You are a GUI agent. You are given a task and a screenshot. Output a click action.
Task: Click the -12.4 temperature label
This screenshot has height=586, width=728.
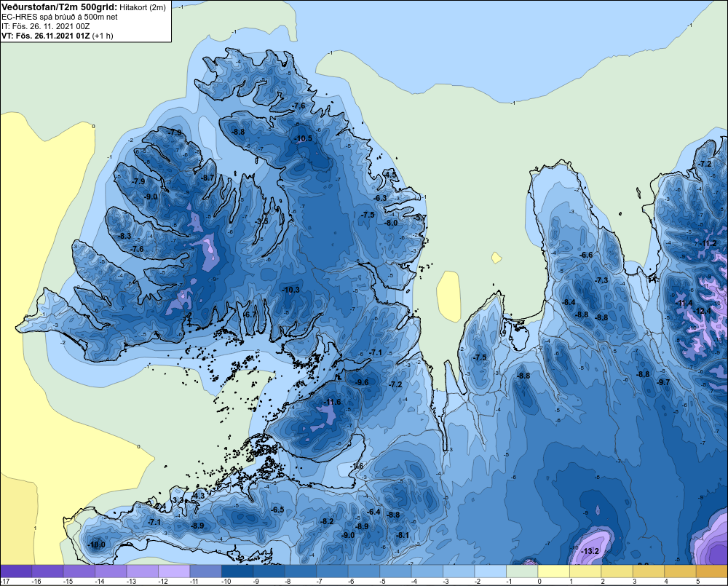(702, 311)
